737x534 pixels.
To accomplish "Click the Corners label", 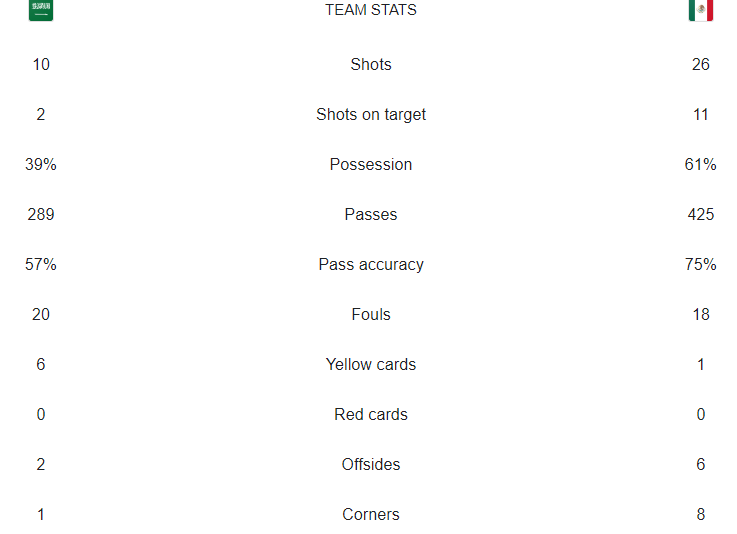I will [371, 514].
